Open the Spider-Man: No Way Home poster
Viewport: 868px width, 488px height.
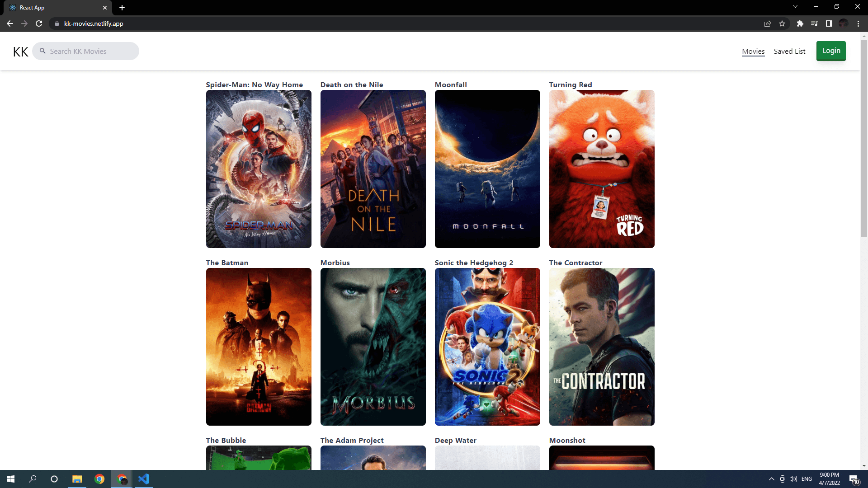[259, 169]
